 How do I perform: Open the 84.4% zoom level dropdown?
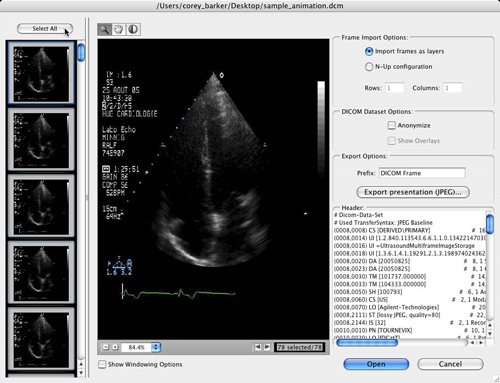tap(156, 347)
